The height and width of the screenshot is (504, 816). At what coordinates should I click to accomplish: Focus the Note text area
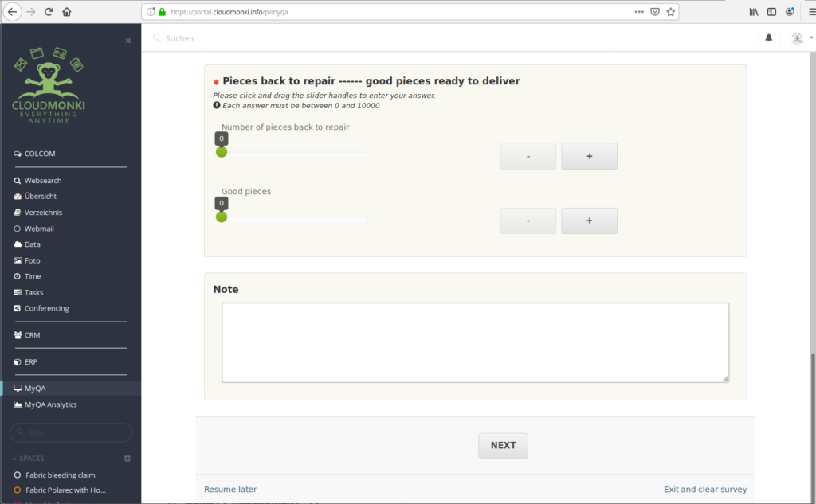pyautogui.click(x=475, y=342)
